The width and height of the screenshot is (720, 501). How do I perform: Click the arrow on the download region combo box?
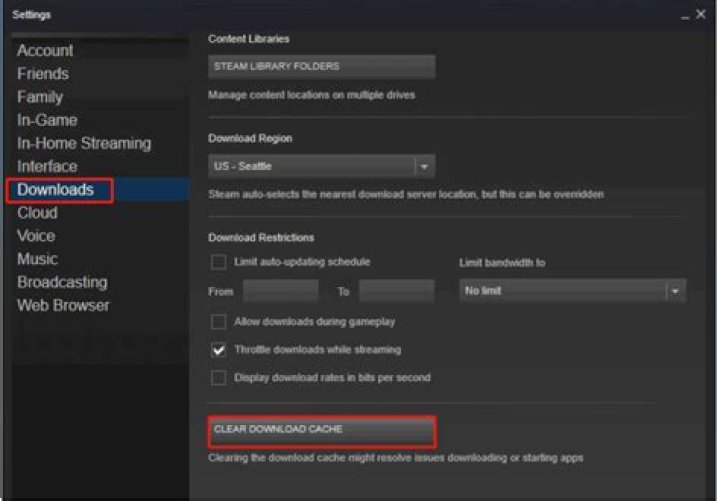tap(424, 166)
